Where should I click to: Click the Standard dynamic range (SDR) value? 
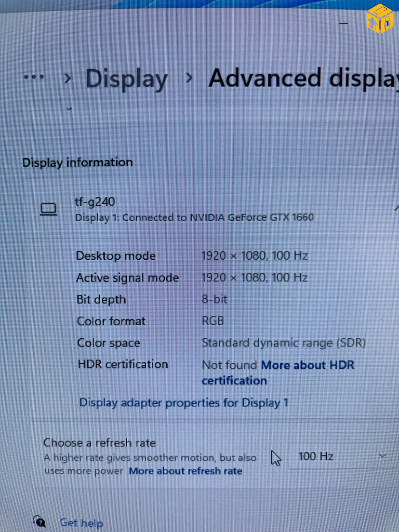[283, 343]
